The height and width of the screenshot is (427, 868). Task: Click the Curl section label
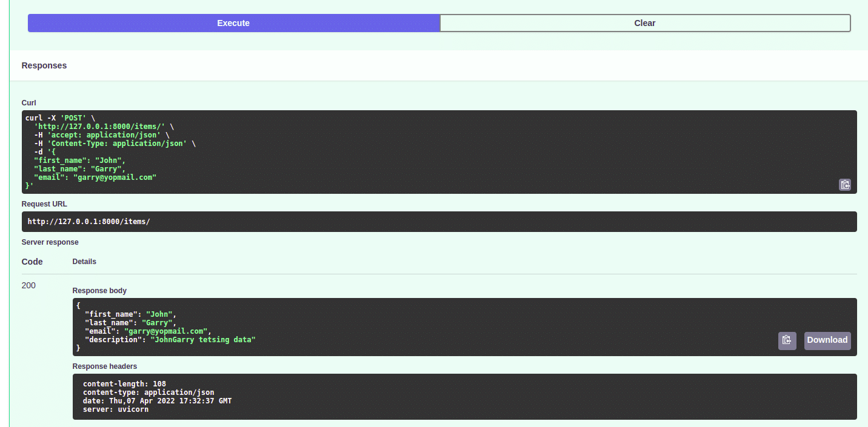(x=29, y=103)
